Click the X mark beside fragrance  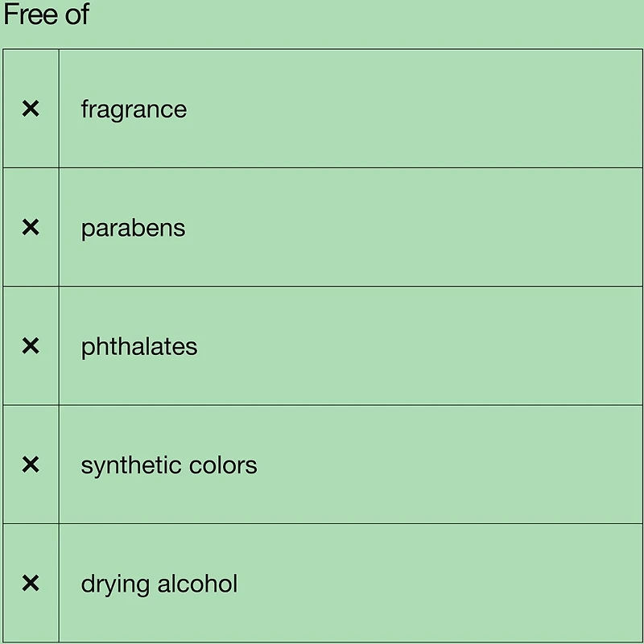tap(31, 109)
